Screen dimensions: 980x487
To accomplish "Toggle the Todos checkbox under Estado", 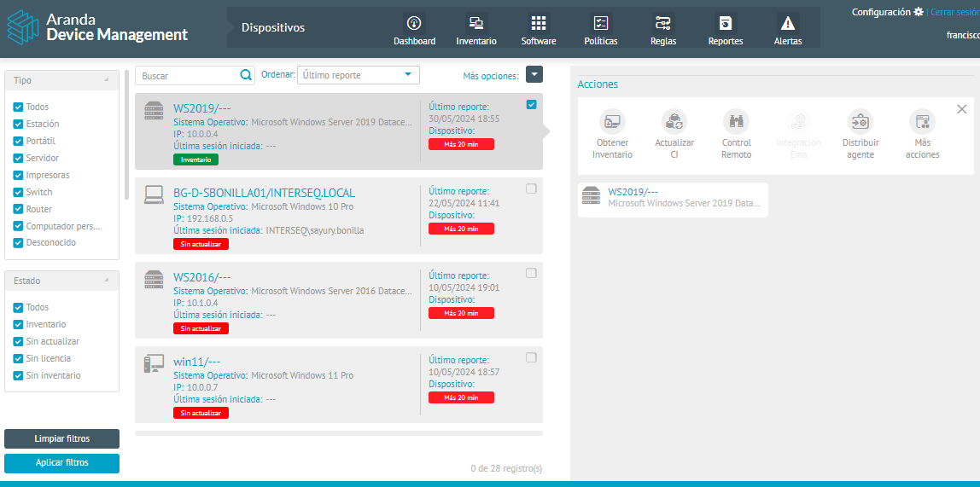I will (18, 308).
